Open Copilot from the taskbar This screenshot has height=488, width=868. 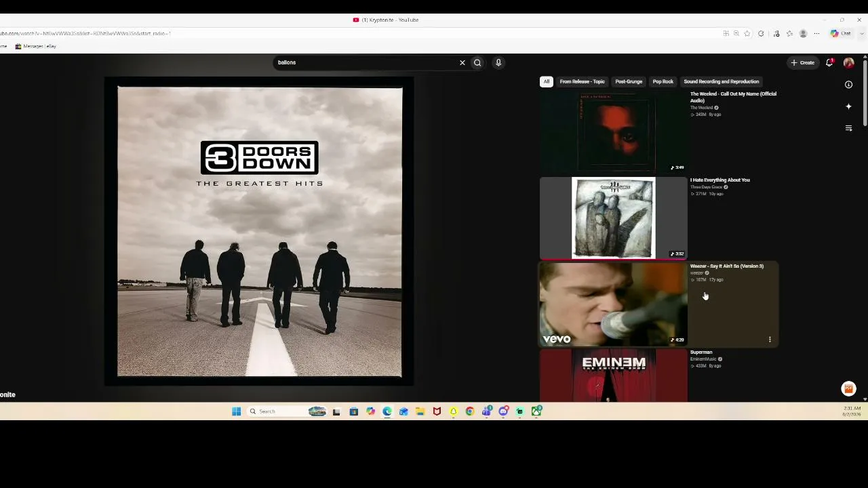point(370,411)
